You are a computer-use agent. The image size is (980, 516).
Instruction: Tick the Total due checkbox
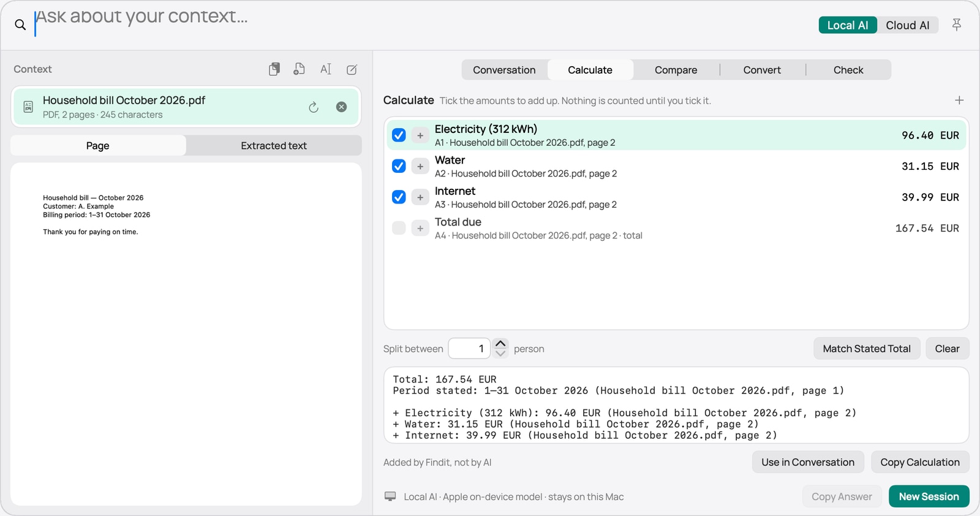[399, 228]
